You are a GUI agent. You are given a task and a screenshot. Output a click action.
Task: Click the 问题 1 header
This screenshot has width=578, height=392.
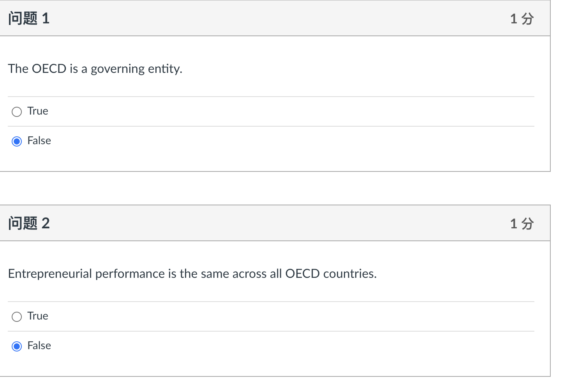29,18
